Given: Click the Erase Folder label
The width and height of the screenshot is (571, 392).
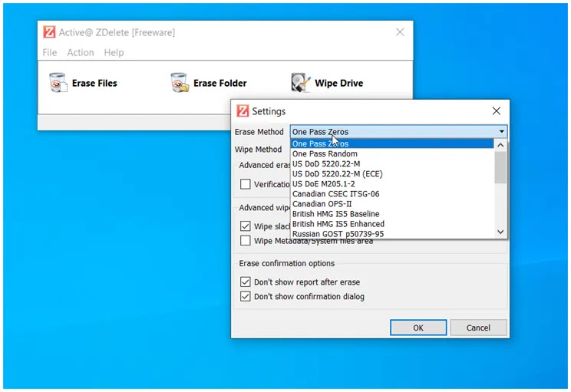Looking at the screenshot, I should pos(220,83).
